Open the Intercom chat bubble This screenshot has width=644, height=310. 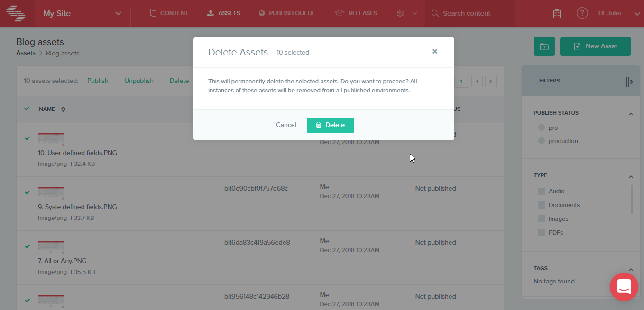coord(624,287)
